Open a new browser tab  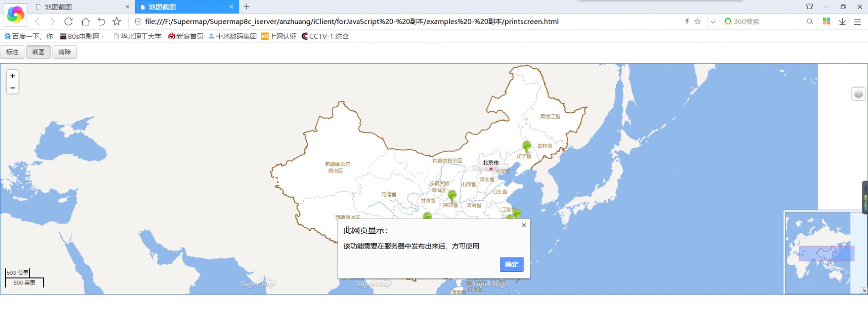[247, 7]
